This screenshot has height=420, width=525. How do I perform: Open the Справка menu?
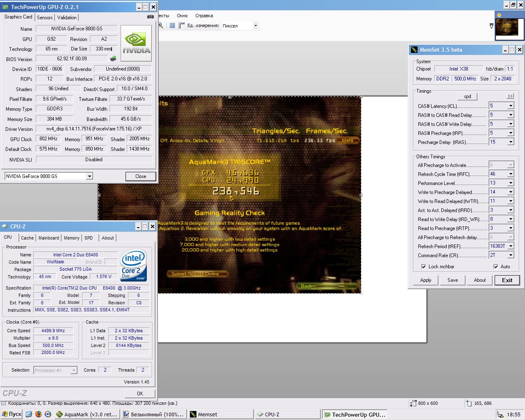tap(204, 16)
